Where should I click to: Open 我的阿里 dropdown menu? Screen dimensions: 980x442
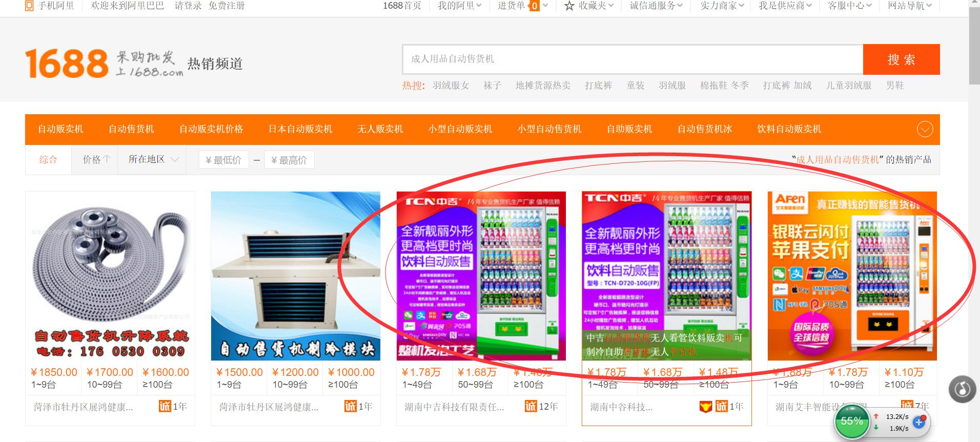(x=459, y=6)
